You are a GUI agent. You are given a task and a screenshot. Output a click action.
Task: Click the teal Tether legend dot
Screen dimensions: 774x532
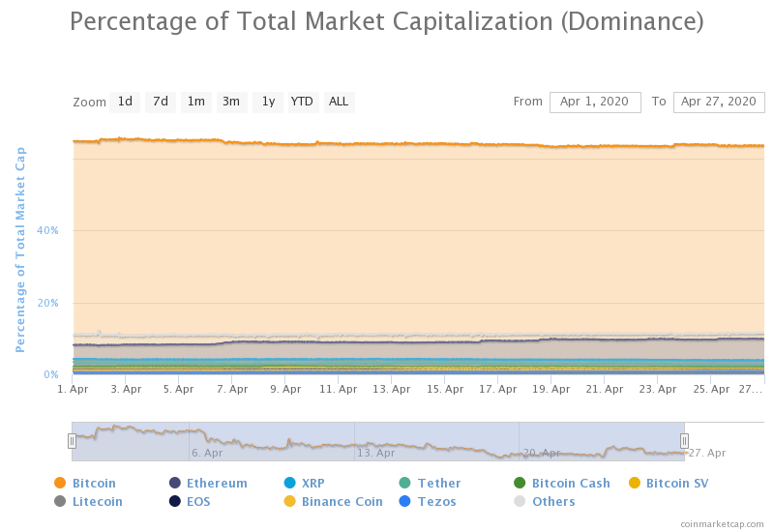[405, 483]
